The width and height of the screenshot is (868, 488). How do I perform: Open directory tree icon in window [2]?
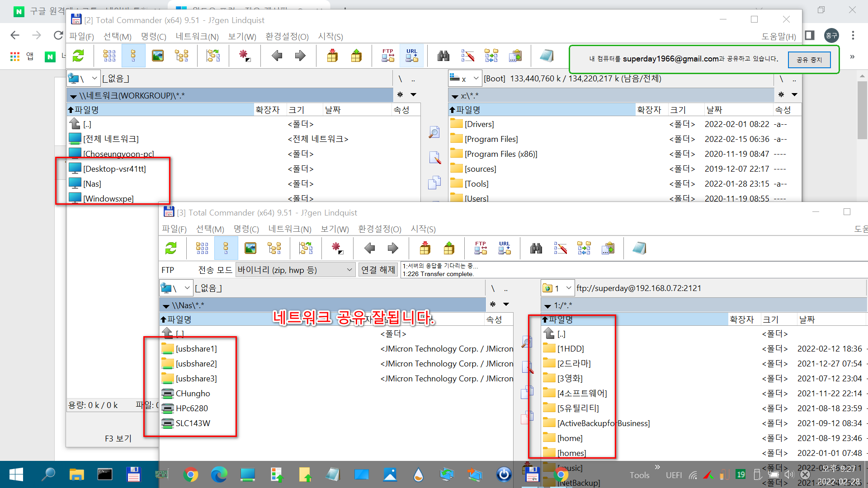[182, 56]
